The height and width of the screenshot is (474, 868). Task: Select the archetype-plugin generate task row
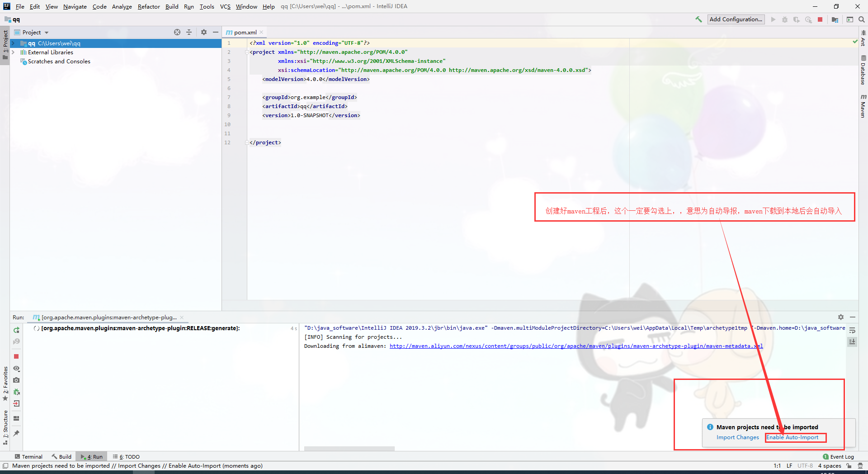click(140, 328)
